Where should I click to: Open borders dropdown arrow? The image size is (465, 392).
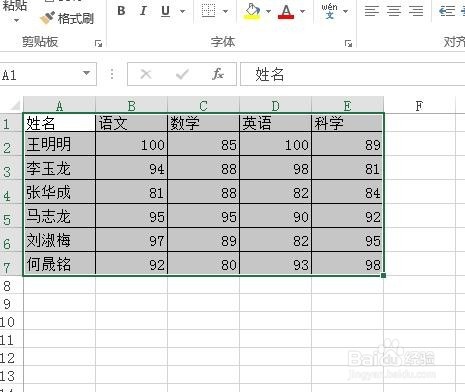pos(225,11)
